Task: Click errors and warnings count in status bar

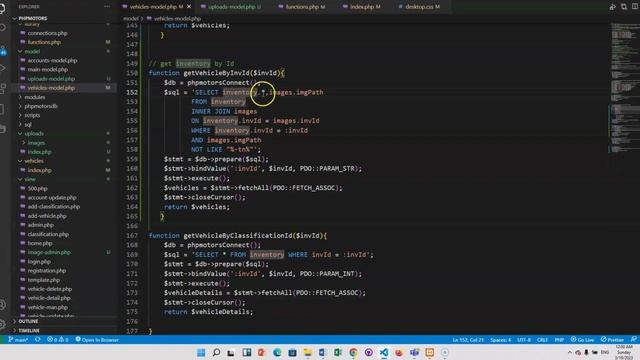Action: (x=58, y=340)
